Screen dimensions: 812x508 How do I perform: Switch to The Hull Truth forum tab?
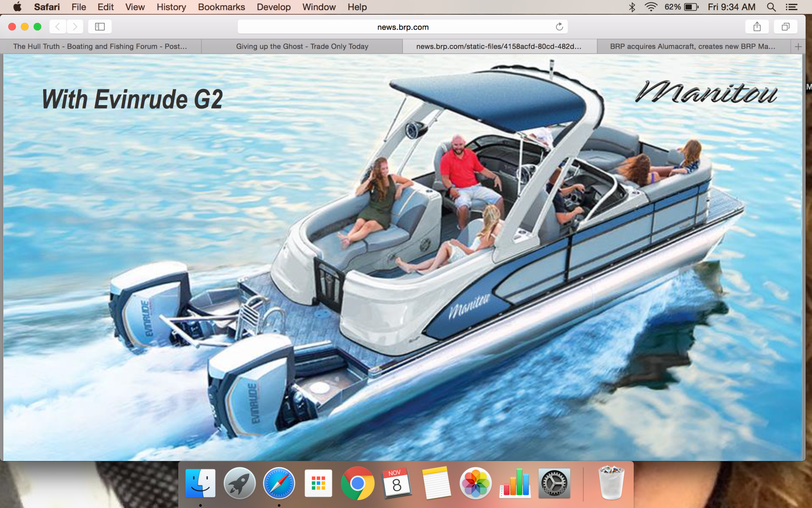(100, 47)
